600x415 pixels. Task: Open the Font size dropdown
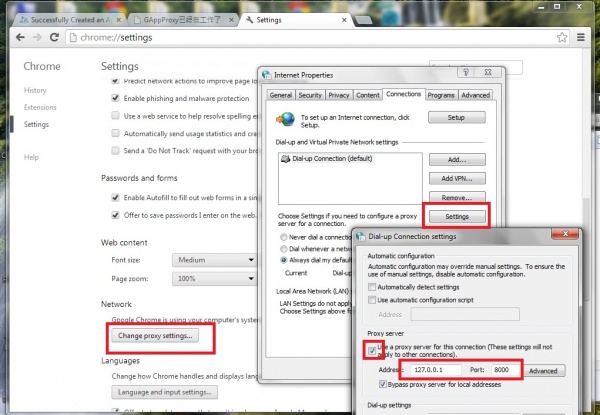(x=214, y=260)
